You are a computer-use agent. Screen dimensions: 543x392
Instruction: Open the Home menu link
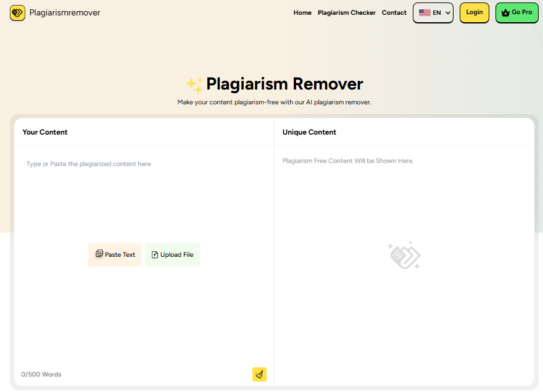pyautogui.click(x=302, y=12)
